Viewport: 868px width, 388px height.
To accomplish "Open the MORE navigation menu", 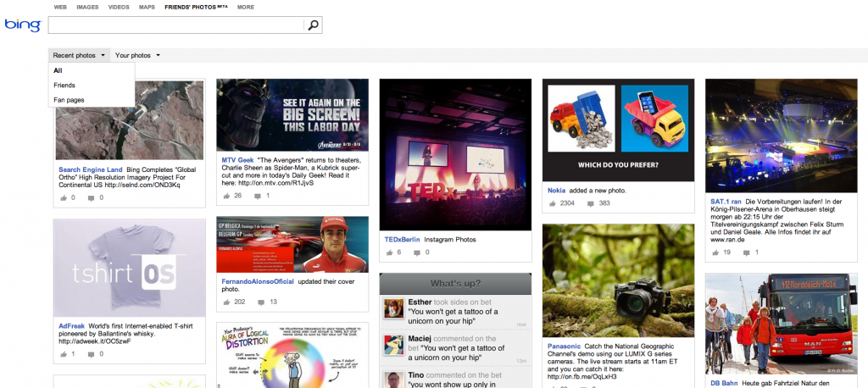I will [245, 7].
